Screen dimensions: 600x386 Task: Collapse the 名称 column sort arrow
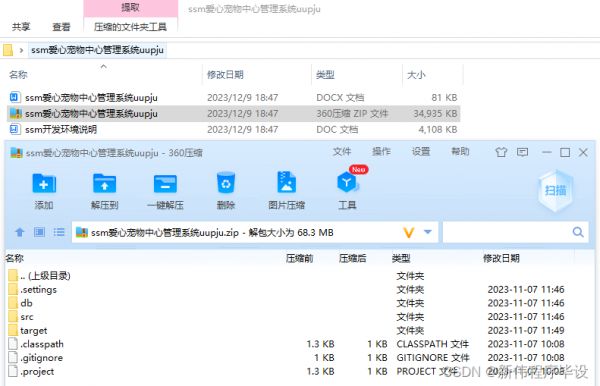tap(103, 67)
